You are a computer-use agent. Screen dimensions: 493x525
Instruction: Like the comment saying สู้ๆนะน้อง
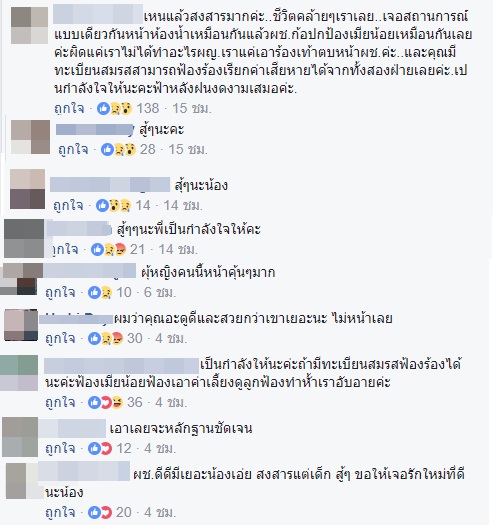pos(68,205)
